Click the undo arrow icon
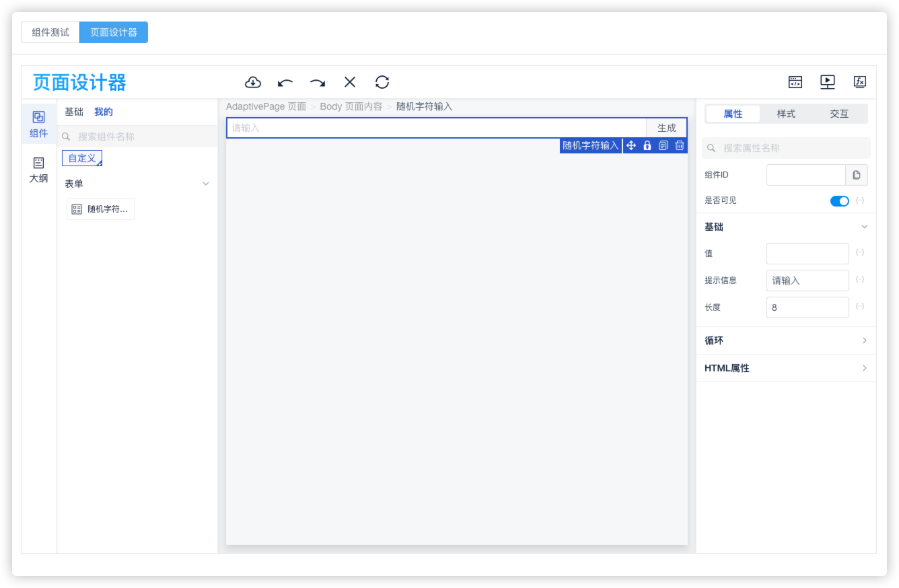This screenshot has height=588, width=899. (285, 82)
